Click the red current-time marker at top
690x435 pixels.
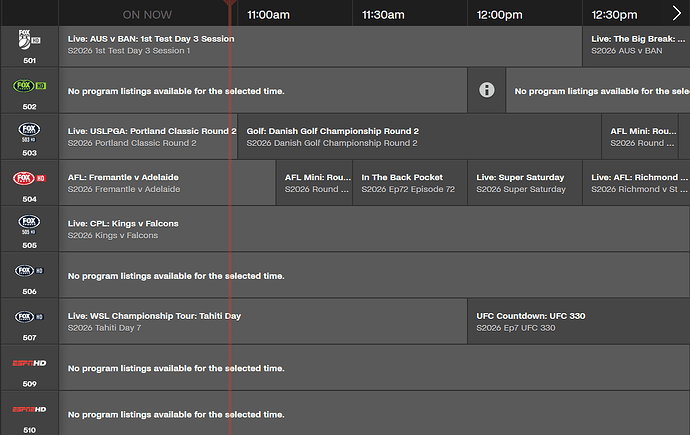point(229,4)
